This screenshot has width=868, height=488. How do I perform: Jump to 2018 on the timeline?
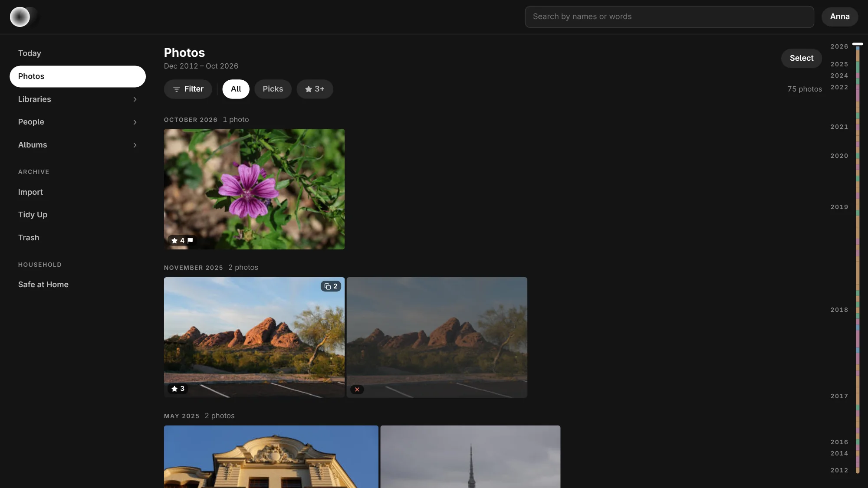pyautogui.click(x=839, y=310)
